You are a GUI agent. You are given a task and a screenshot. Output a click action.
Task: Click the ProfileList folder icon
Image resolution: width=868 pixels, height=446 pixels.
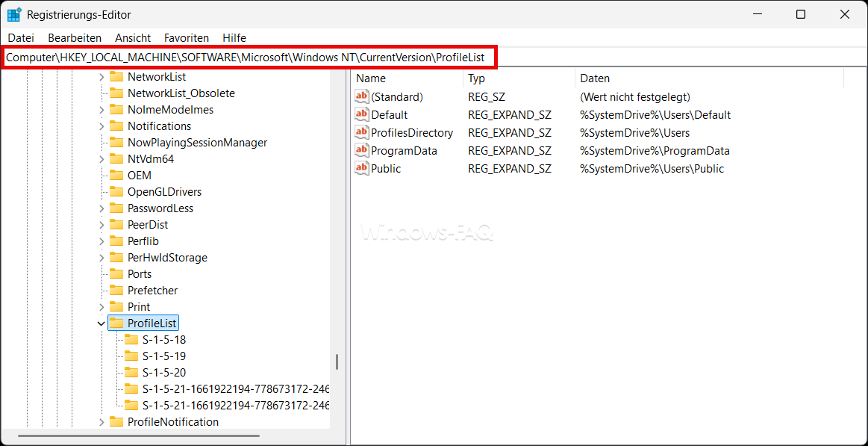[x=116, y=323]
